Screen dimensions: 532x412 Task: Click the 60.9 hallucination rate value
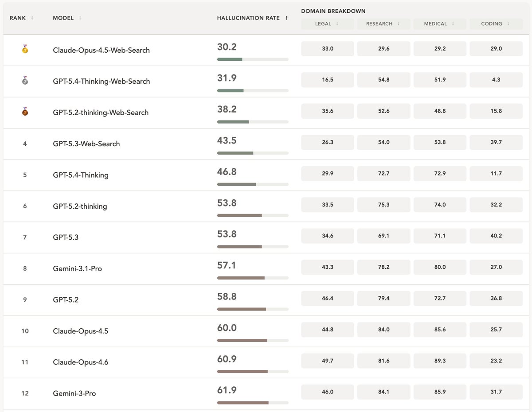(x=227, y=359)
